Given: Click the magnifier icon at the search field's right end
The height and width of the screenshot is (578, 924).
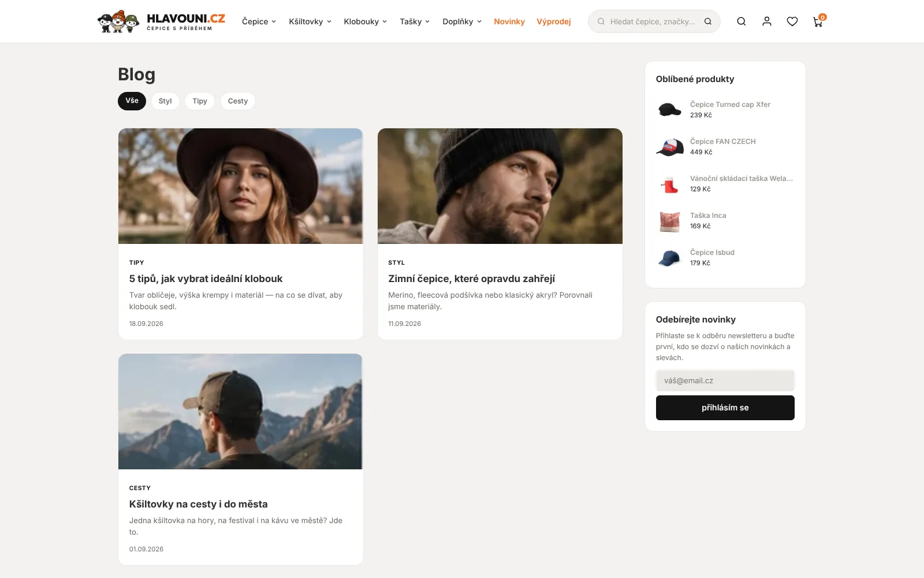Looking at the screenshot, I should pyautogui.click(x=708, y=21).
